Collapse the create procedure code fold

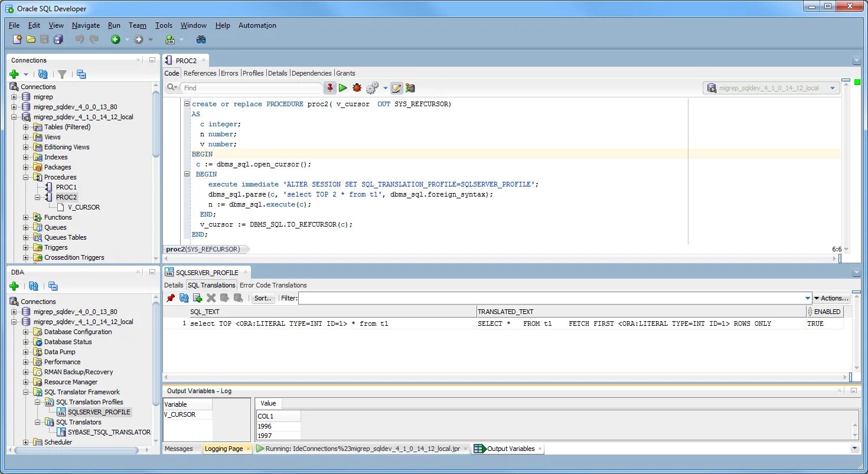187,104
